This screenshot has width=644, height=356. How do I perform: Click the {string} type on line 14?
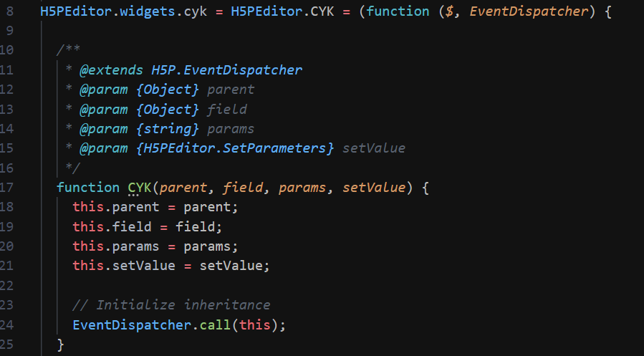click(x=168, y=129)
